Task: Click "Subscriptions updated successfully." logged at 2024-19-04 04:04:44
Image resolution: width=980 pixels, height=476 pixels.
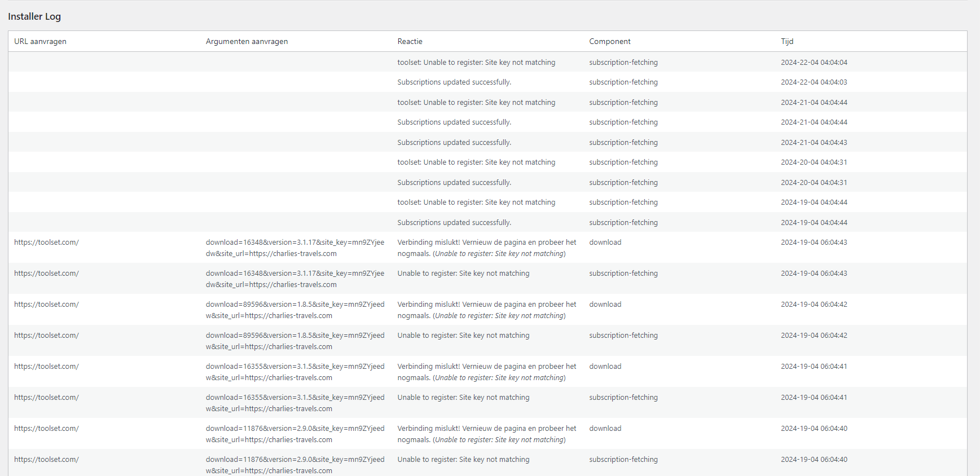Action: (454, 223)
